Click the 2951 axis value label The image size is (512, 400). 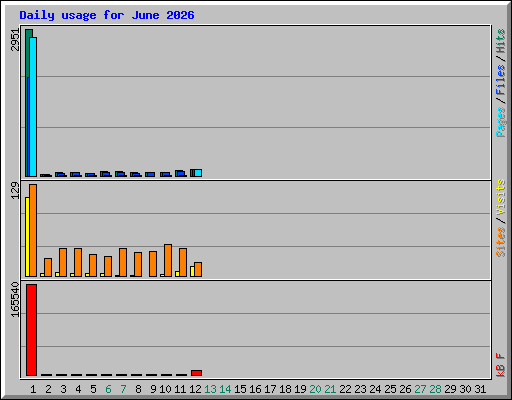coord(15,40)
